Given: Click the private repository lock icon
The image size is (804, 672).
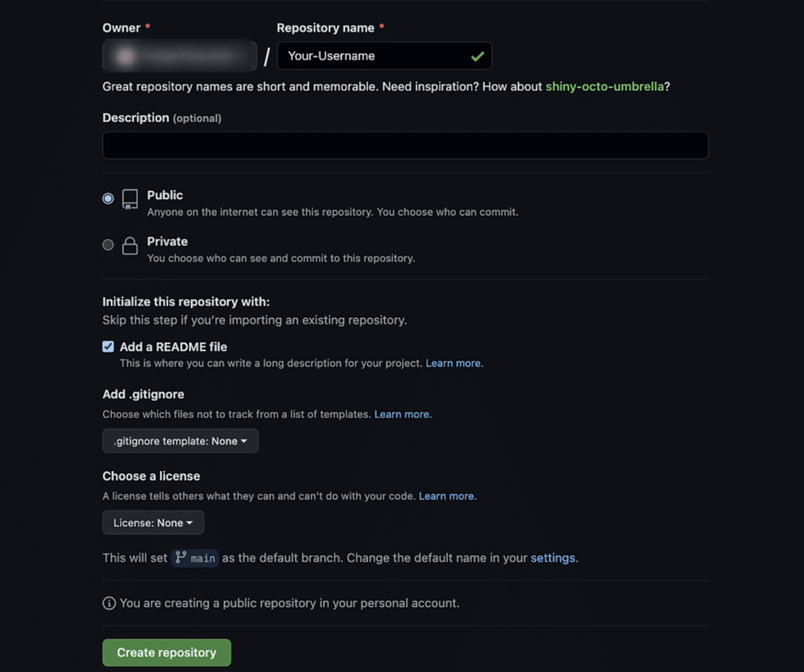Looking at the screenshot, I should click(x=130, y=245).
